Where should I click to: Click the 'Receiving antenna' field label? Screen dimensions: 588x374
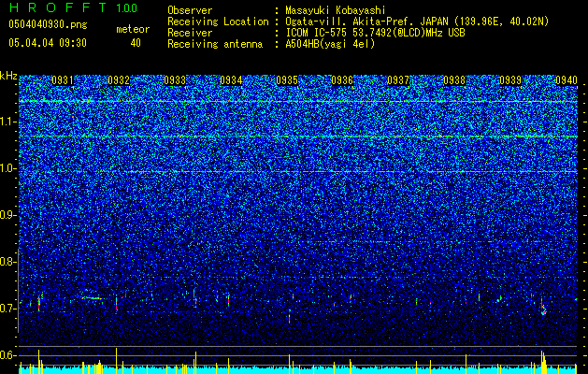[215, 44]
